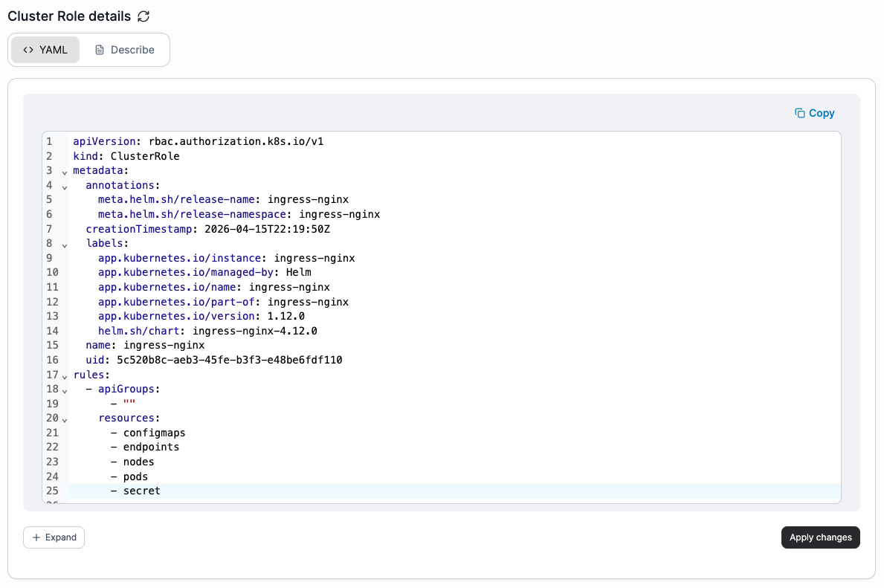Image resolution: width=884 pixels, height=588 pixels.
Task: Click the copy icon above the editor
Action: click(799, 113)
